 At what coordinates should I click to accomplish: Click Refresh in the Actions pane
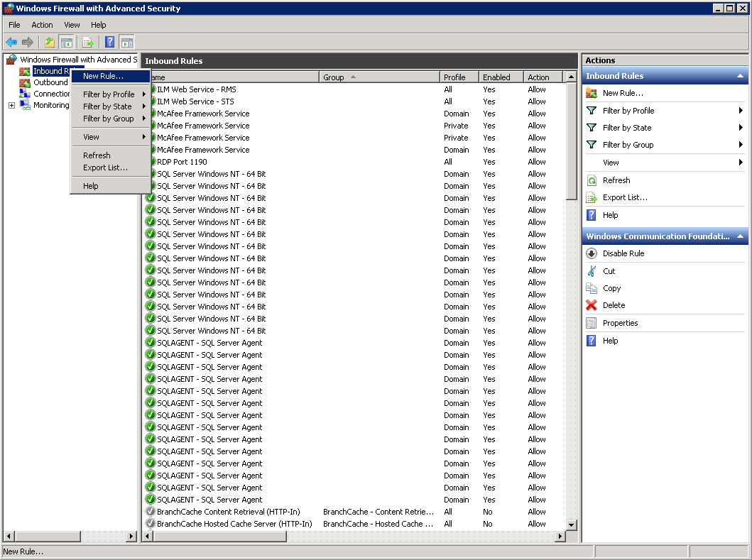pyautogui.click(x=616, y=180)
